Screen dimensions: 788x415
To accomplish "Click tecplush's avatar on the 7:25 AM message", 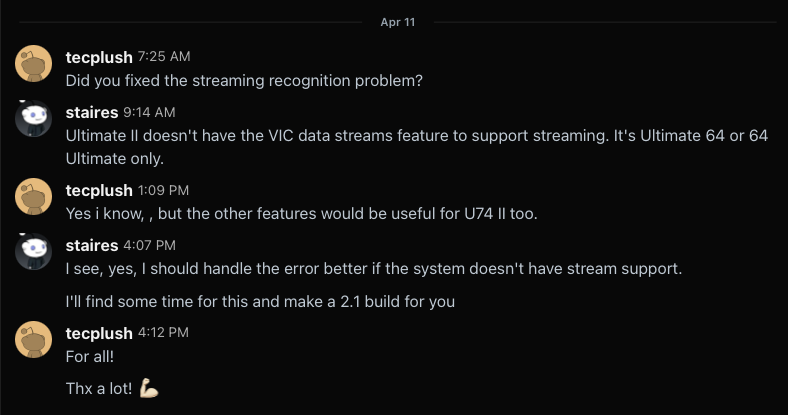I will [33, 65].
